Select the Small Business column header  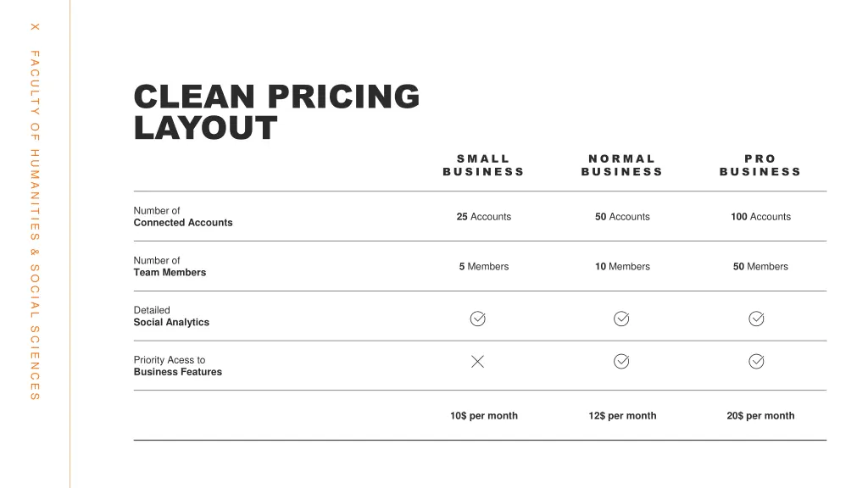pyautogui.click(x=483, y=165)
